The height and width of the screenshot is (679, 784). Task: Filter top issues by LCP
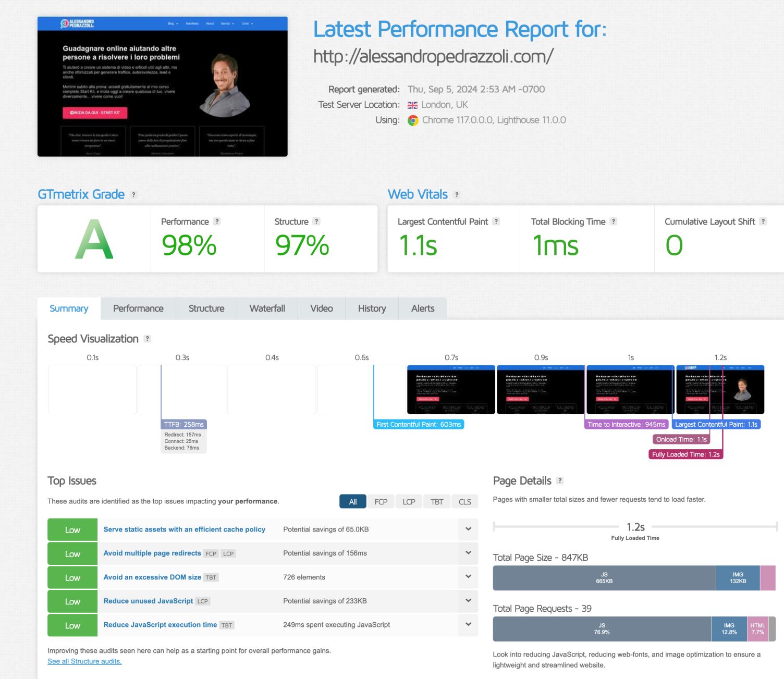coord(409,502)
